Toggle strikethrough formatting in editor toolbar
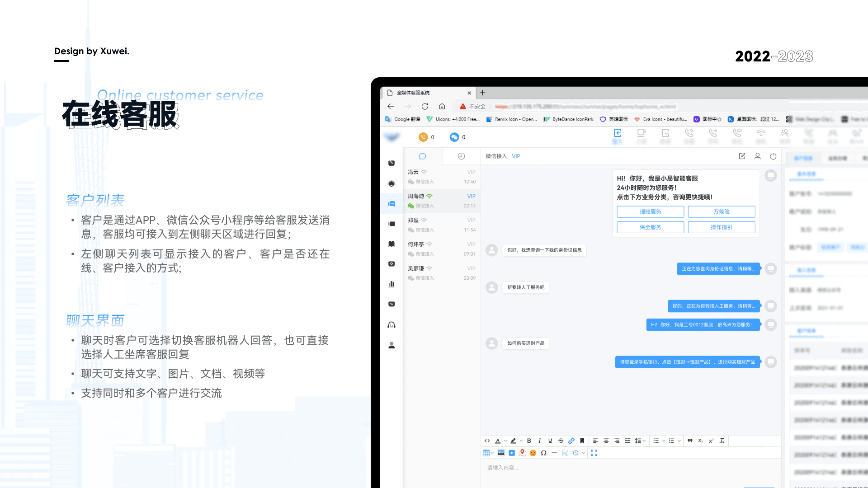This screenshot has width=868, height=488. click(x=561, y=441)
